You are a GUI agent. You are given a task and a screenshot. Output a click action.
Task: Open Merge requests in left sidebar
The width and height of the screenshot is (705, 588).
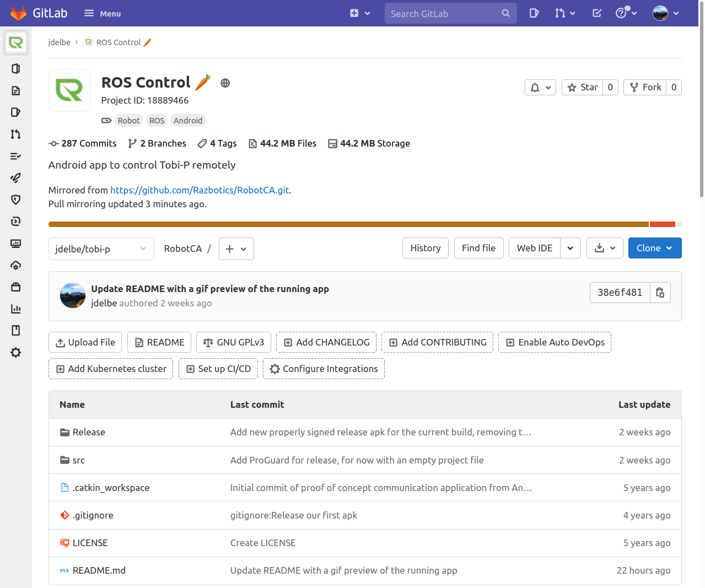(x=16, y=134)
